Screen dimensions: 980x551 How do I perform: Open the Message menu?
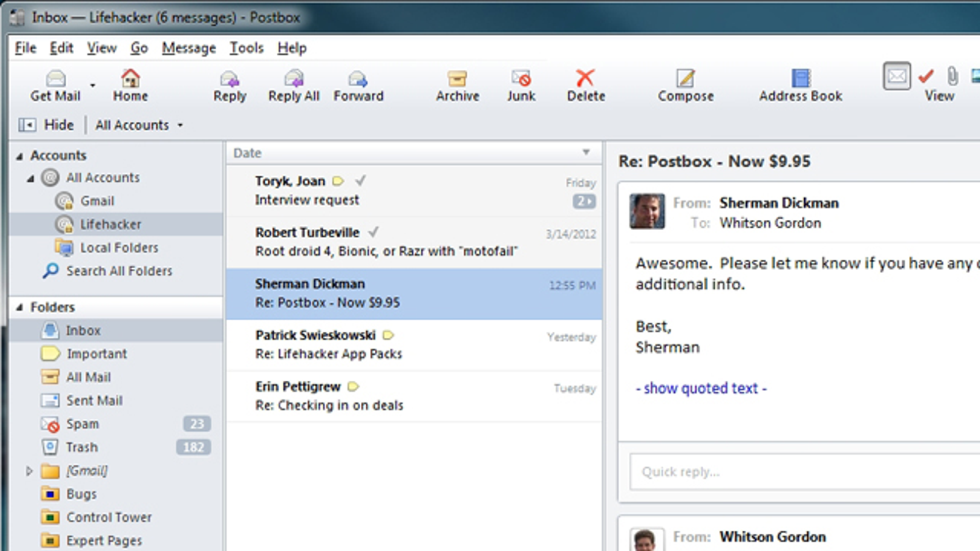[189, 48]
